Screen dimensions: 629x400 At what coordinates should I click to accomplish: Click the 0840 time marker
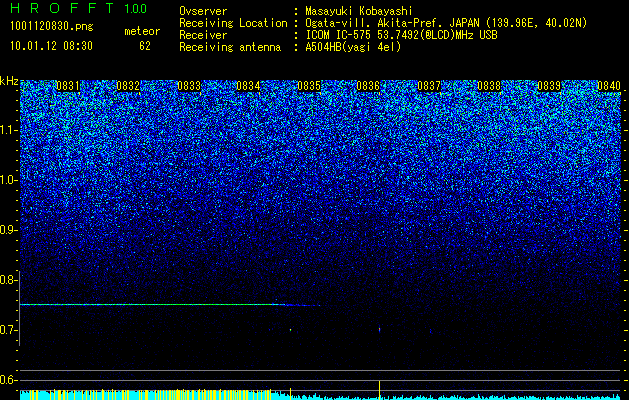coord(609,86)
